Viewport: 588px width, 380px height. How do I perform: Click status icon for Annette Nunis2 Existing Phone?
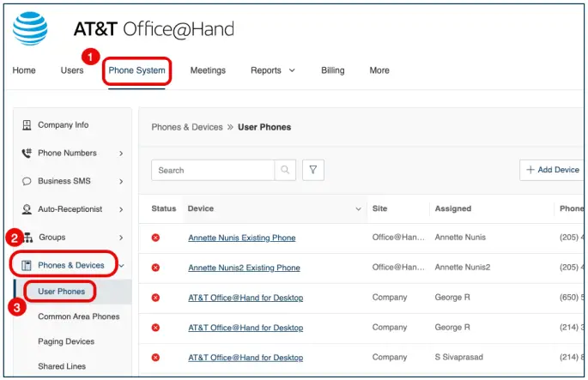tap(155, 268)
